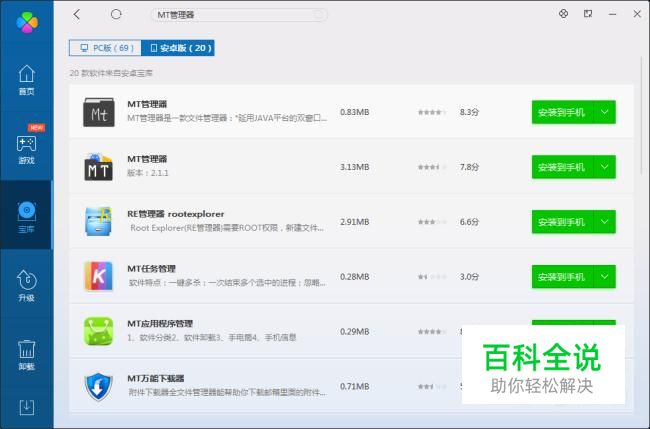Click the 8.3分 star rating
650x429 pixels.
432,112
